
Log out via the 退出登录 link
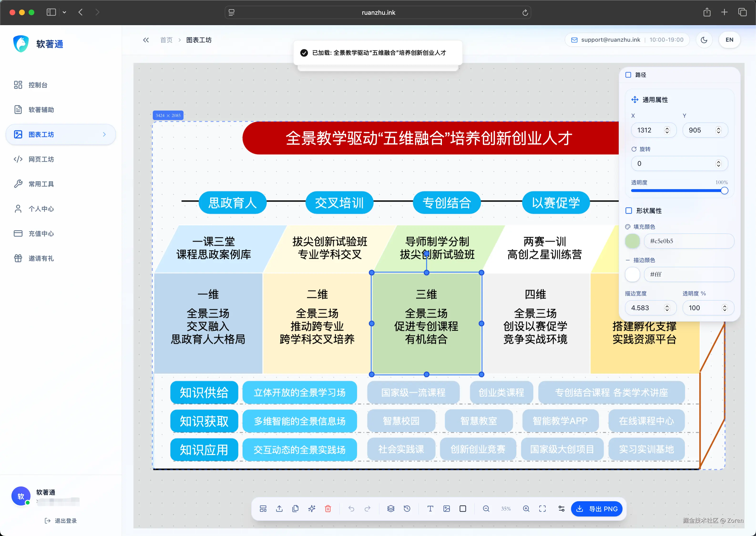coord(61,521)
